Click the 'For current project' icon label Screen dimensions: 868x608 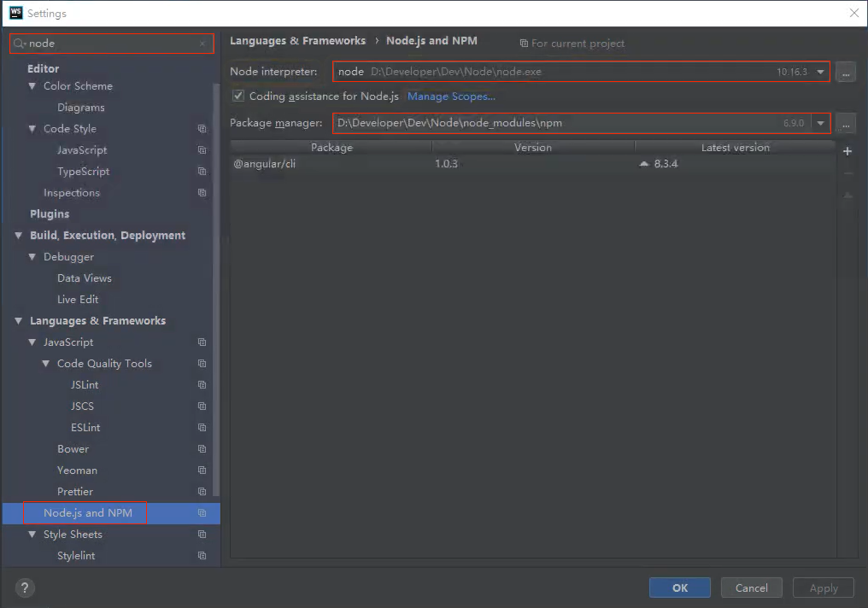[572, 44]
